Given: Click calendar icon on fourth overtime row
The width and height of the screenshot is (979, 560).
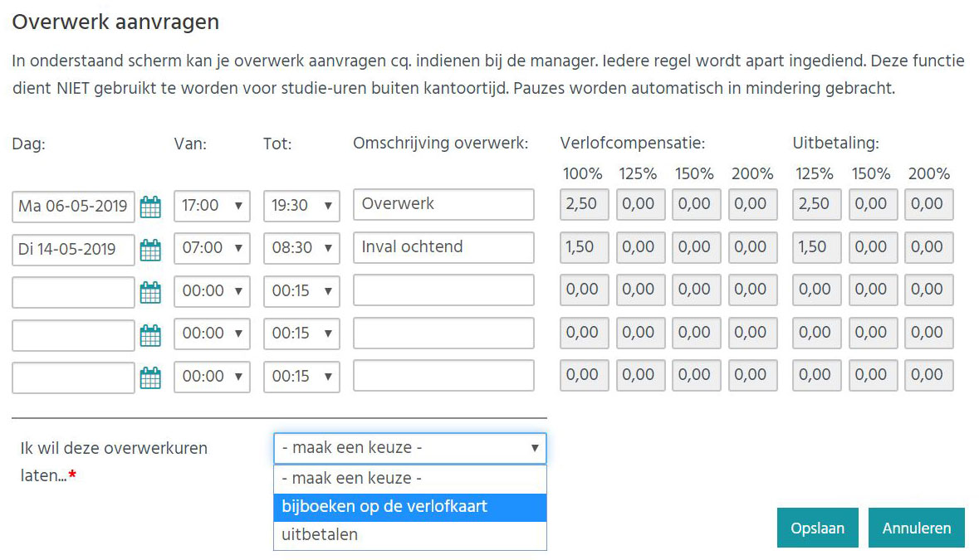Looking at the screenshot, I should coord(150,335).
